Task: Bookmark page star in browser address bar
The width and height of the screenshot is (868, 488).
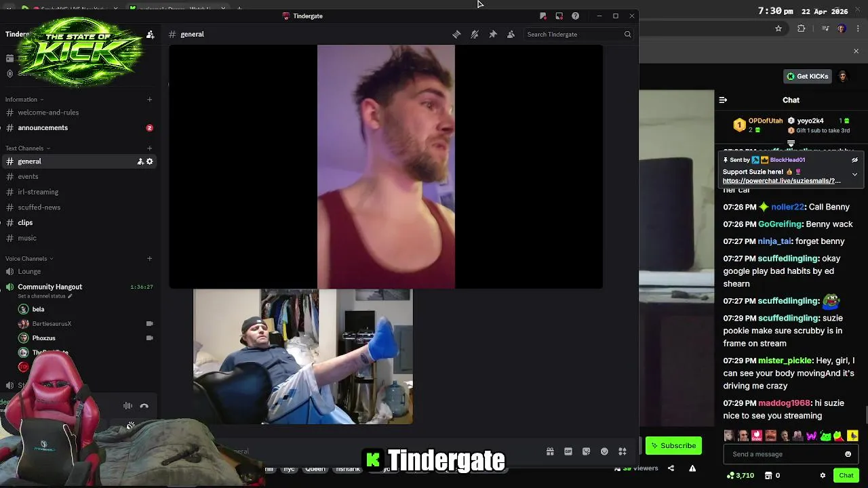Action: (778, 28)
